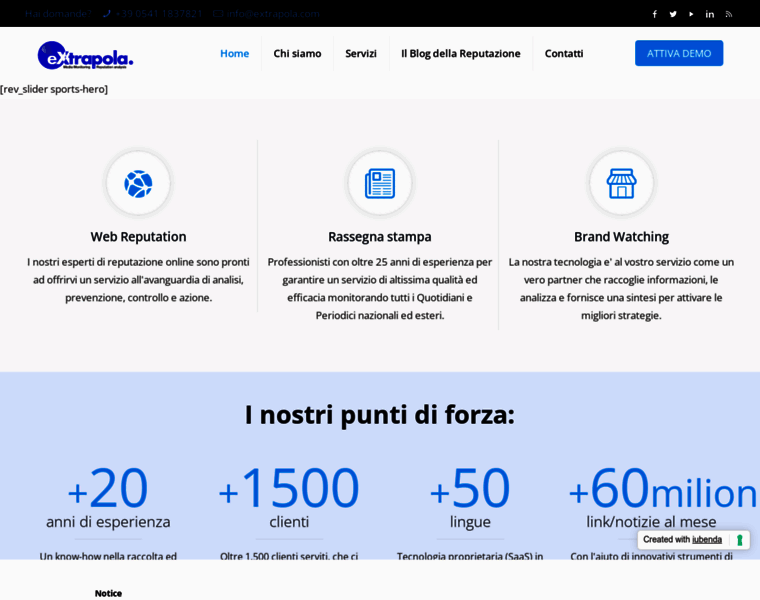Viewport: 760px width, 600px height.
Task: Open the LinkedIn social icon
Action: click(710, 14)
